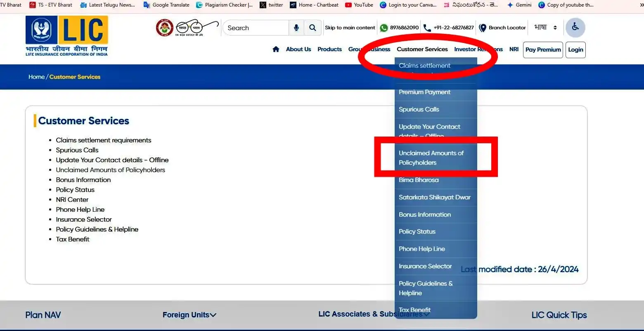Open Tax Benefit link in page list
This screenshot has width=644, height=331.
(73, 239)
